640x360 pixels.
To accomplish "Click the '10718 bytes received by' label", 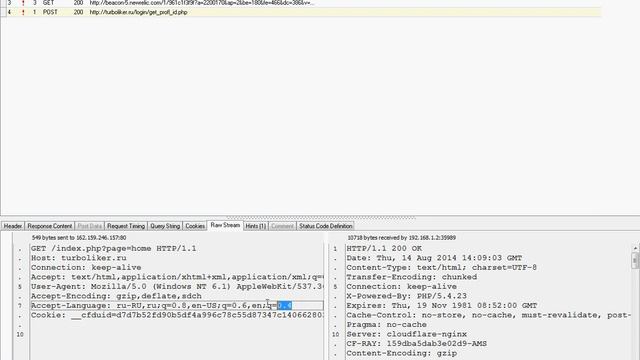I will (402, 238).
